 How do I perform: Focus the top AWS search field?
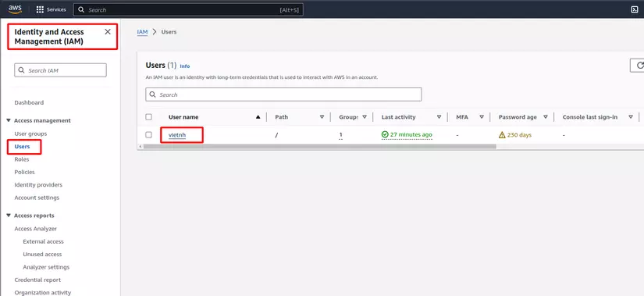tap(188, 9)
